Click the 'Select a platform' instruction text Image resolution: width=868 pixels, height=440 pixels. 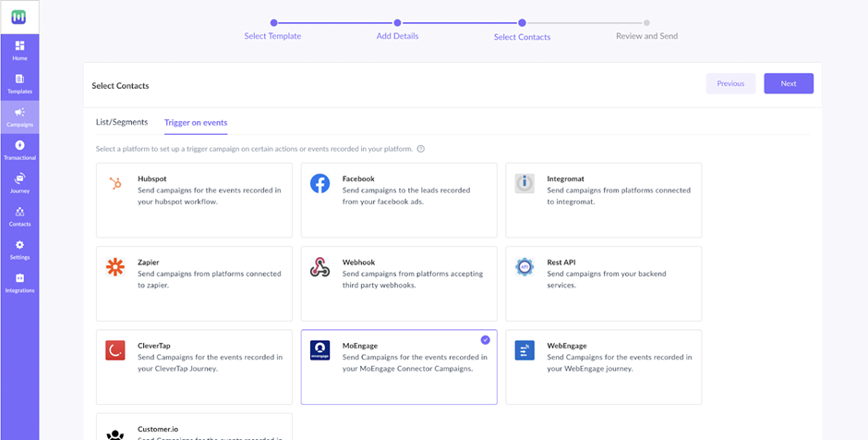coord(254,149)
